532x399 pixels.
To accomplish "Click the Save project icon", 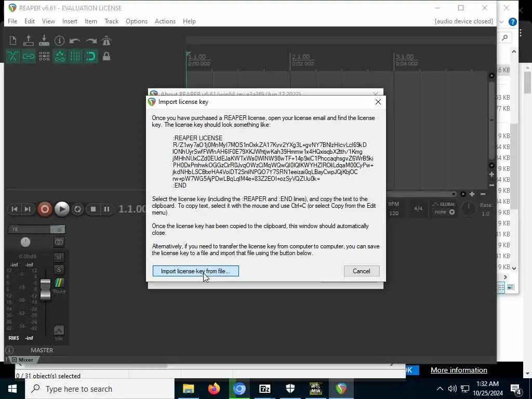I will point(44,41).
